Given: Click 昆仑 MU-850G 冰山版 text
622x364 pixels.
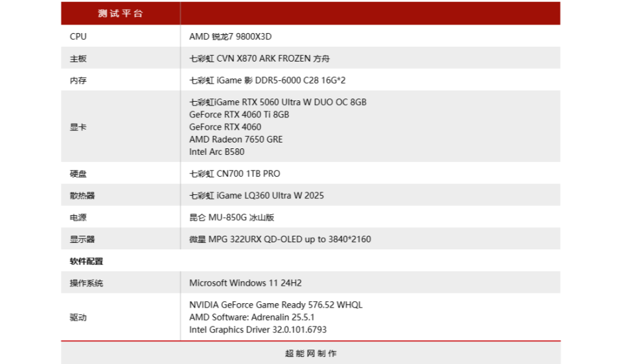Looking at the screenshot, I should [232, 217].
